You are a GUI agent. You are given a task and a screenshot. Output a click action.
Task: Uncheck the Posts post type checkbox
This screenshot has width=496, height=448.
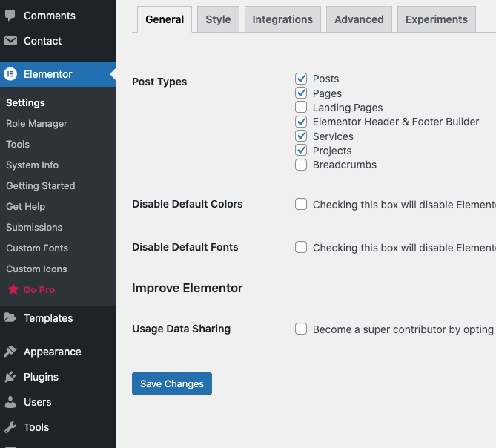tap(301, 79)
